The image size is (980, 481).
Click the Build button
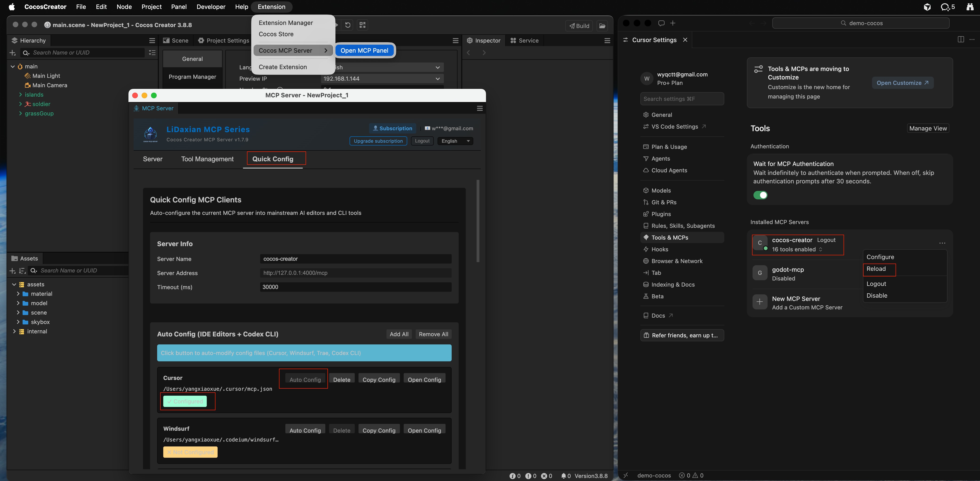pyautogui.click(x=579, y=26)
